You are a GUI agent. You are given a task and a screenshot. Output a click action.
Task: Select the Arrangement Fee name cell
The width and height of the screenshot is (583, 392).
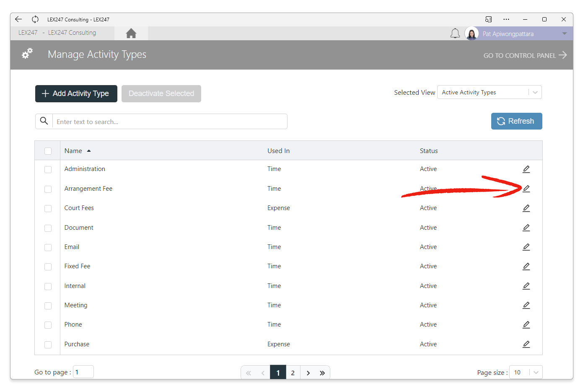click(x=88, y=189)
